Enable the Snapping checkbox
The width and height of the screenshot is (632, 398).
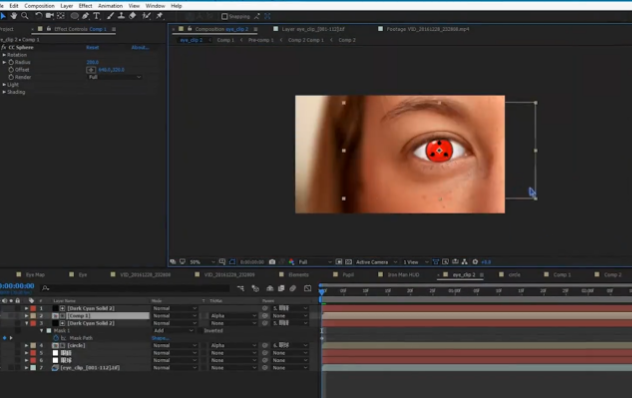pos(225,17)
